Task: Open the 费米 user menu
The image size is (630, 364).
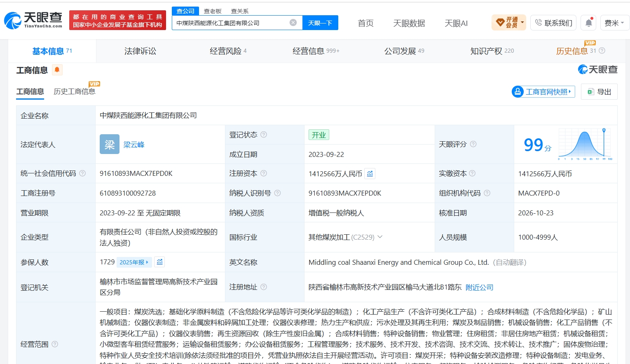Action: (614, 23)
